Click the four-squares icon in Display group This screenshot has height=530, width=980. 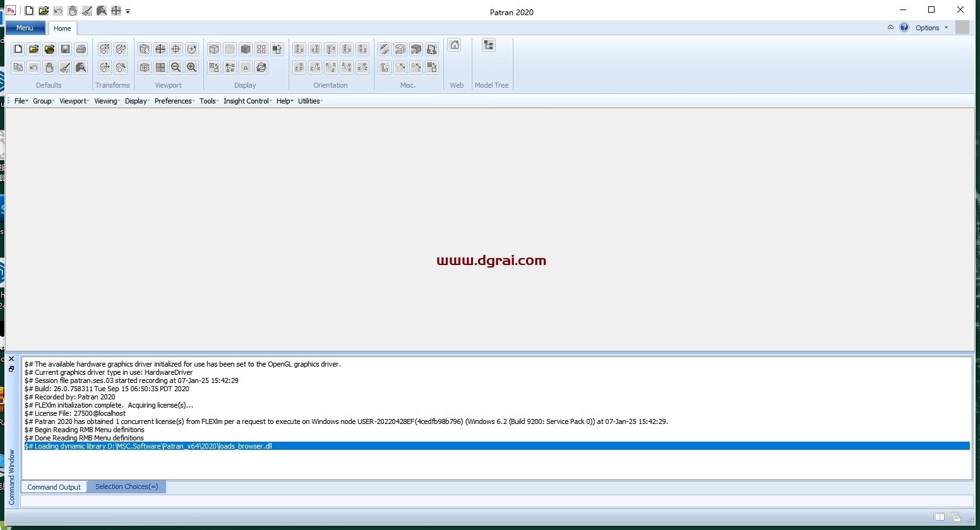pyautogui.click(x=261, y=49)
